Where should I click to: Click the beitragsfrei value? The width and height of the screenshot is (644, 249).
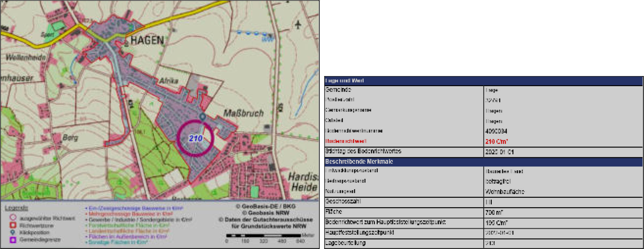point(498,181)
